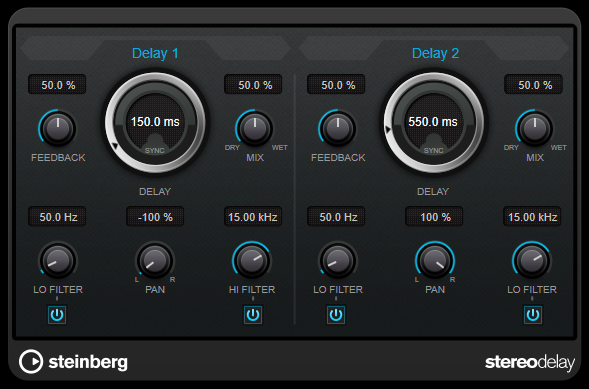Click the HI FILTER label
The image size is (589, 389).
coord(252,289)
